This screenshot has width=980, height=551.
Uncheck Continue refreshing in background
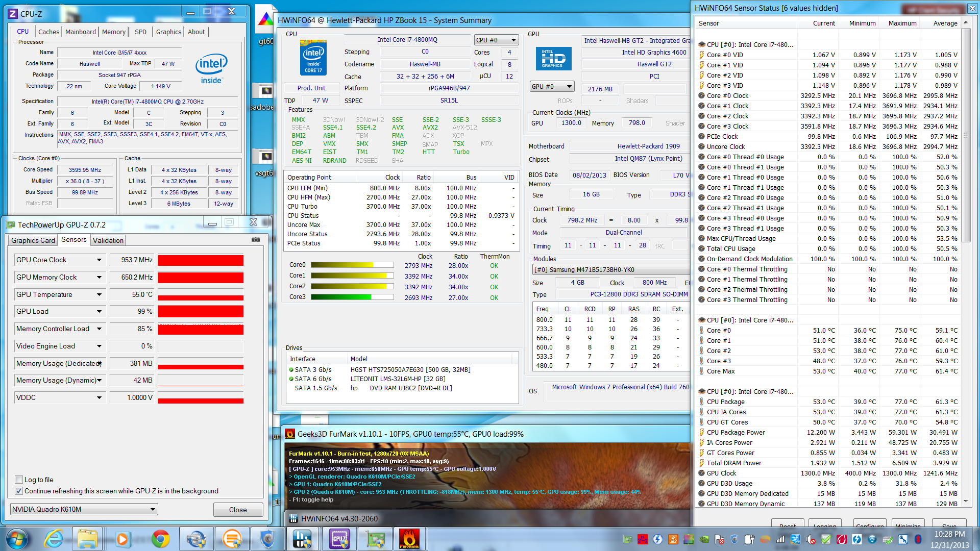pos(19,491)
